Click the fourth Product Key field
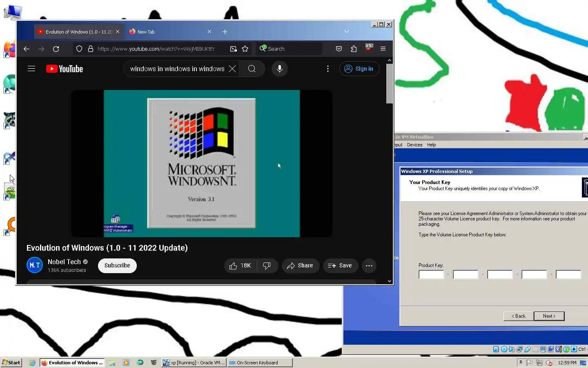 click(534, 274)
